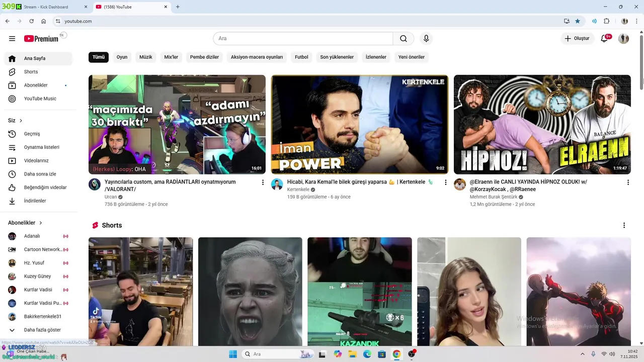
Task: Expand Daha fazla göster subscriptions list
Action: point(39,330)
